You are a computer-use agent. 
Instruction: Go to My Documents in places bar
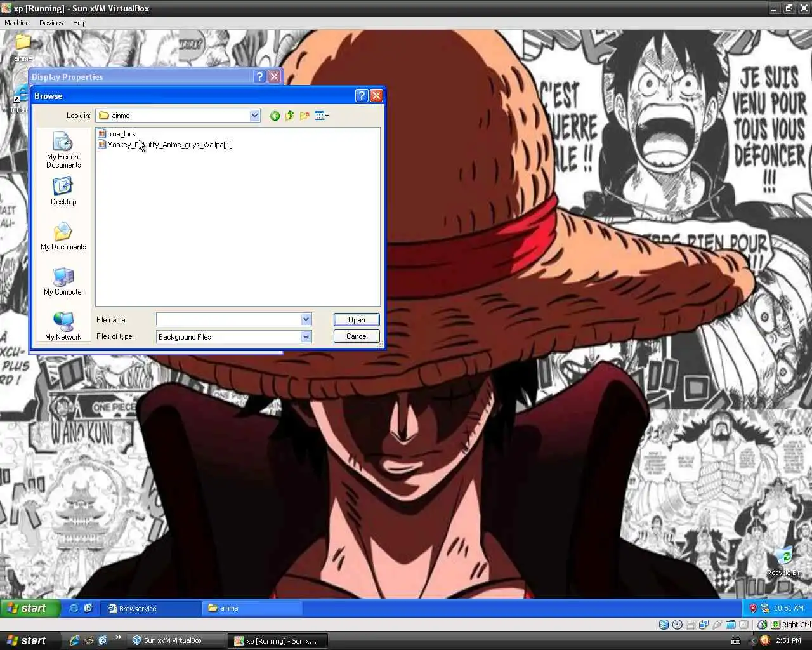pos(63,236)
